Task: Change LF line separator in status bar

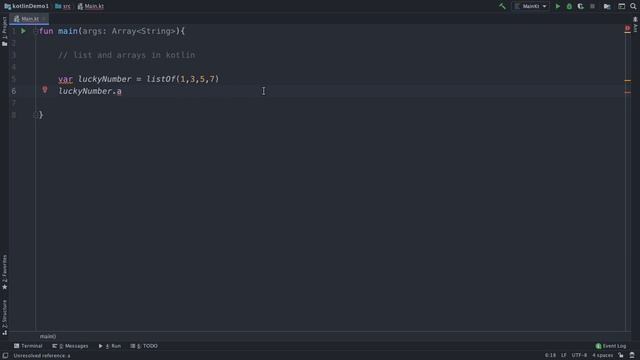Action: 564,356
